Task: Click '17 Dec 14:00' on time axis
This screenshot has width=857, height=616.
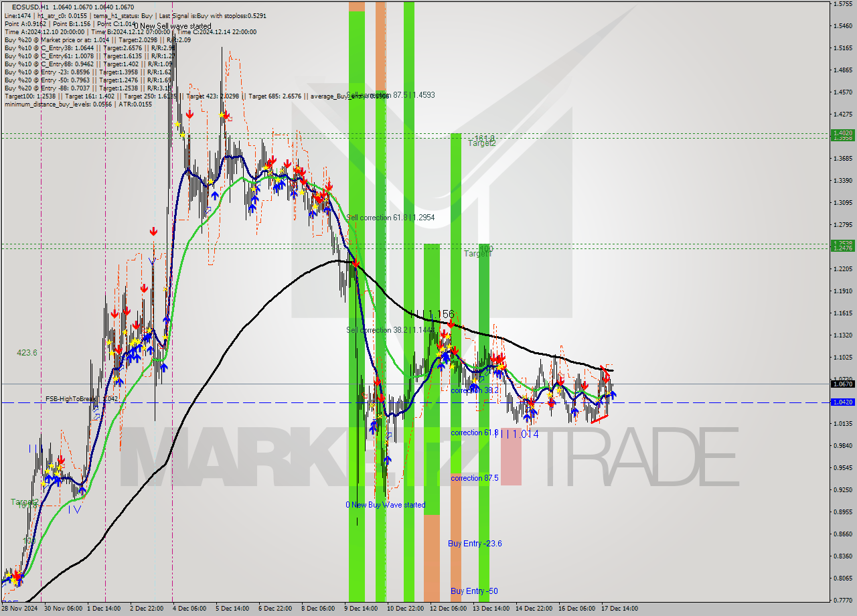Action: [619, 609]
